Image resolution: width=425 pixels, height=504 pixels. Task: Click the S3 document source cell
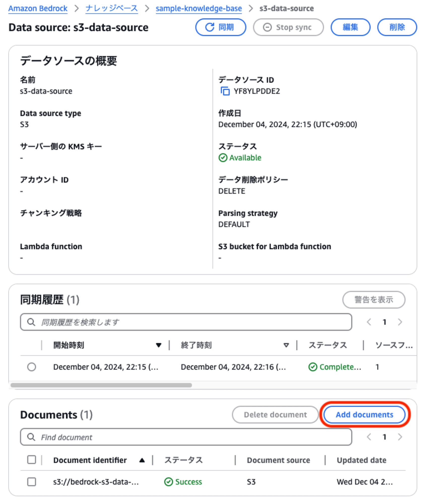(x=251, y=482)
